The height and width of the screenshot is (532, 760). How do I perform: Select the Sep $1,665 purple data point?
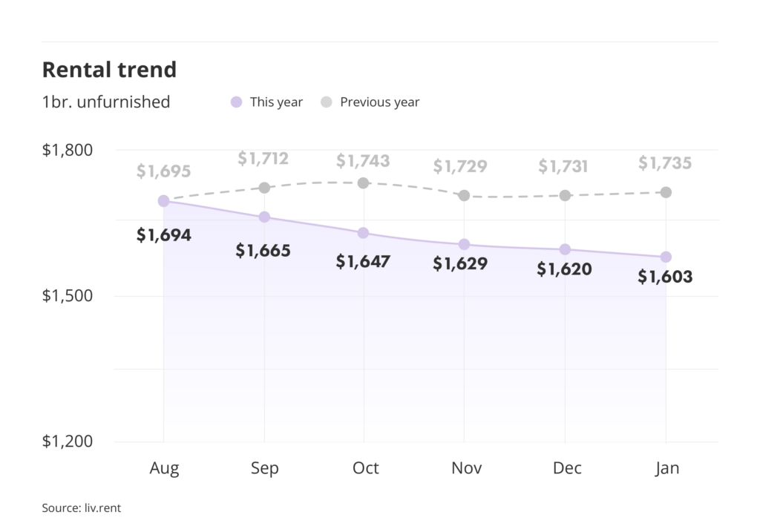[263, 217]
